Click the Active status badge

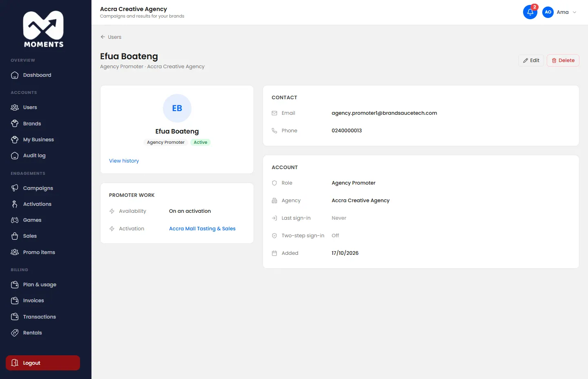[200, 143]
